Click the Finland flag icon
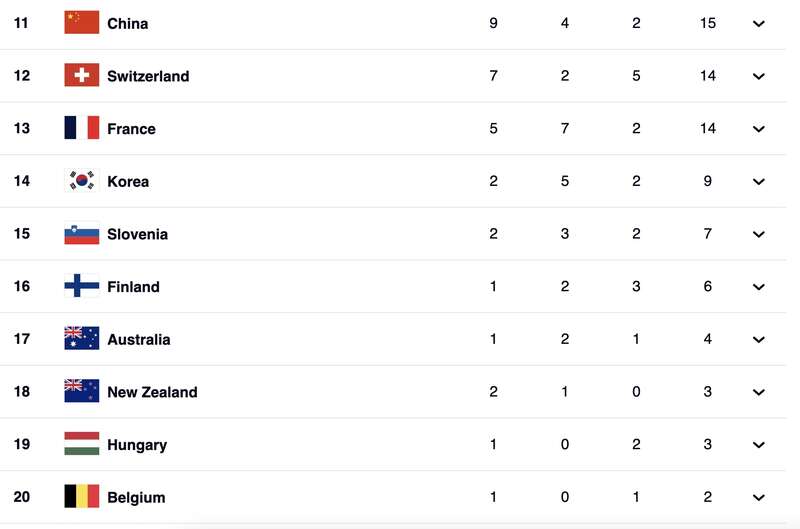Viewport: 800px width, 529px height. (x=81, y=286)
